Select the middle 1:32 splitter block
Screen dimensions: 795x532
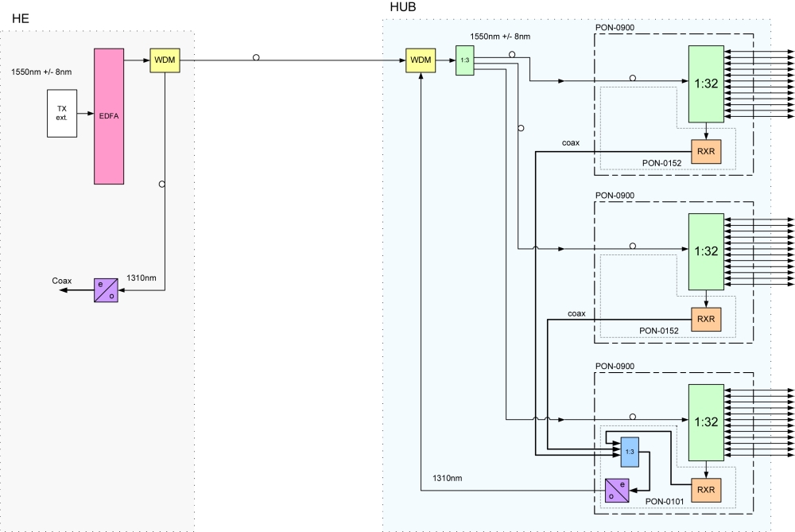[x=706, y=251]
